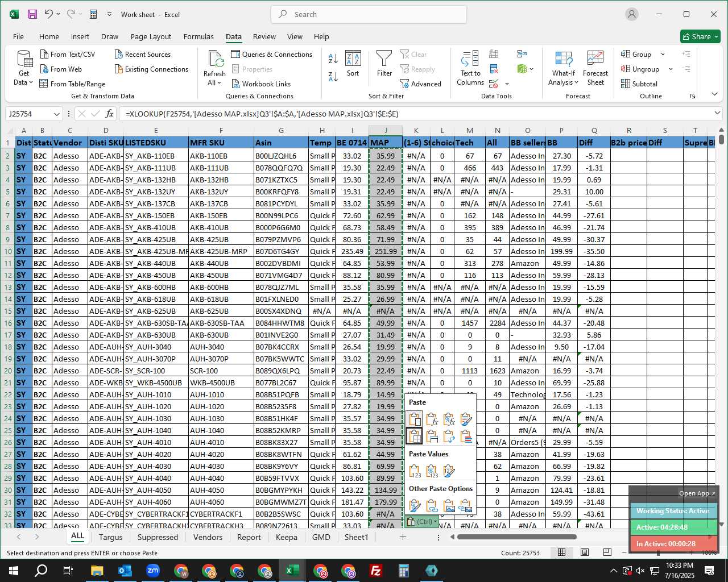Screen dimensions: 728x582
Task: Sort Z to A descending
Action: click(x=333, y=77)
